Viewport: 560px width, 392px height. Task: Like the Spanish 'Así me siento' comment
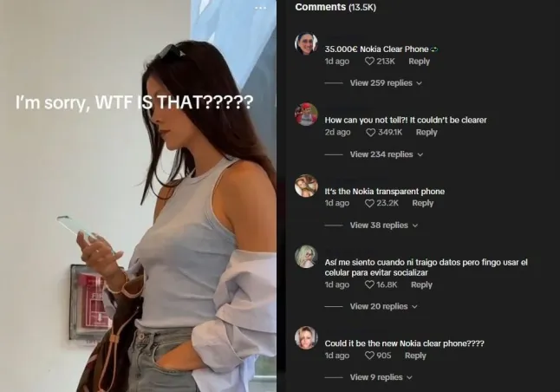point(369,284)
